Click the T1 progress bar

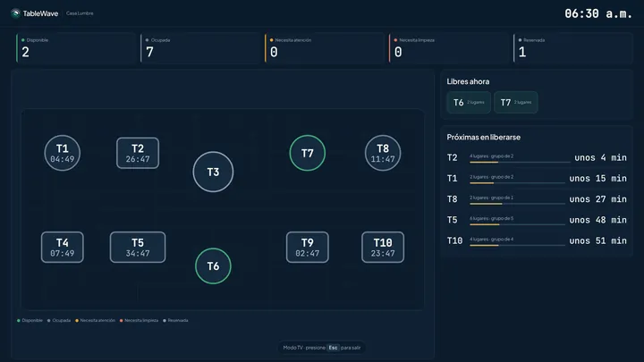point(517,183)
